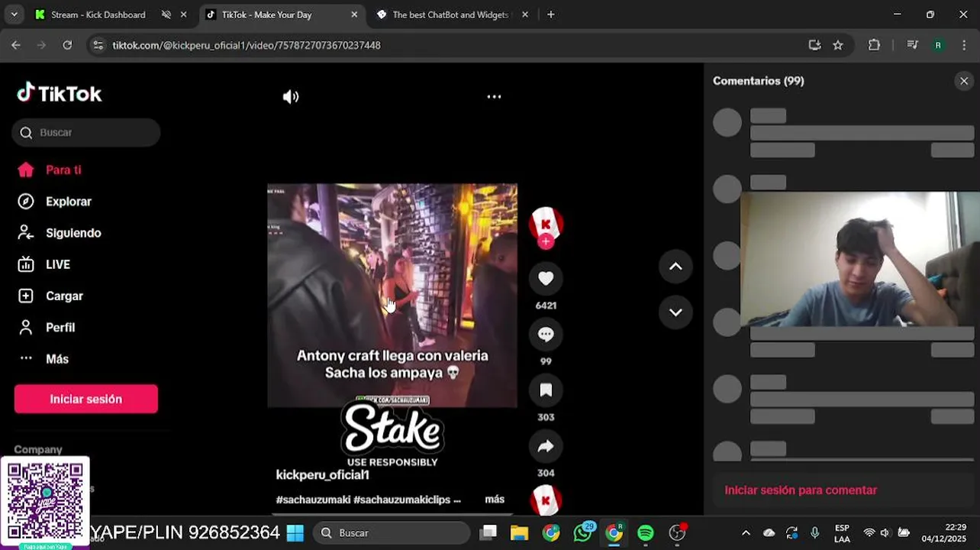
Task: Click the taskbar Buscar search box
Action: tap(392, 533)
